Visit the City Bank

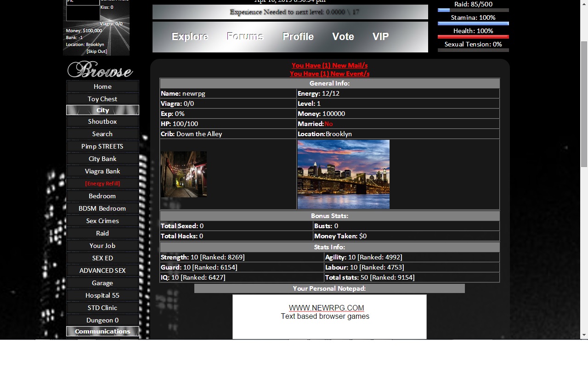coord(102,159)
